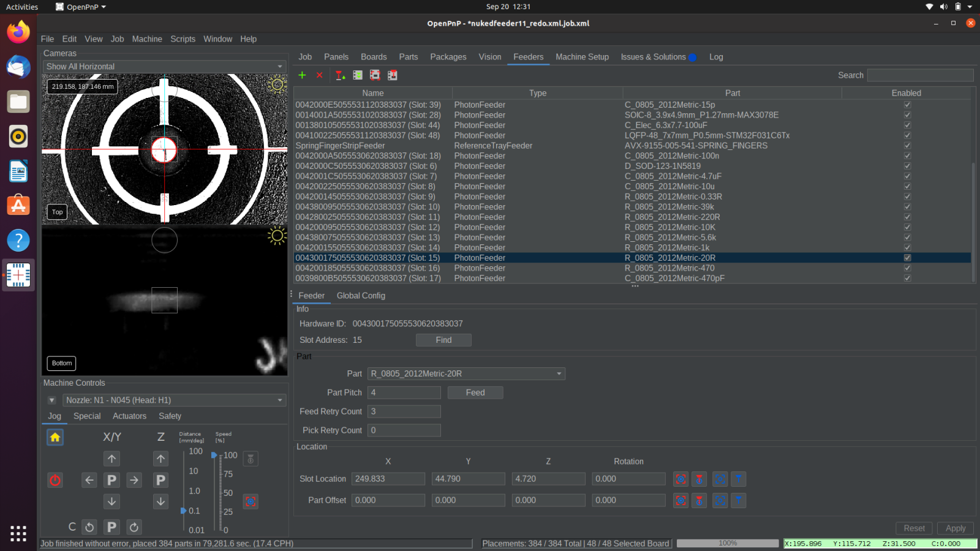
Task: Click the Reset button
Action: click(x=914, y=528)
